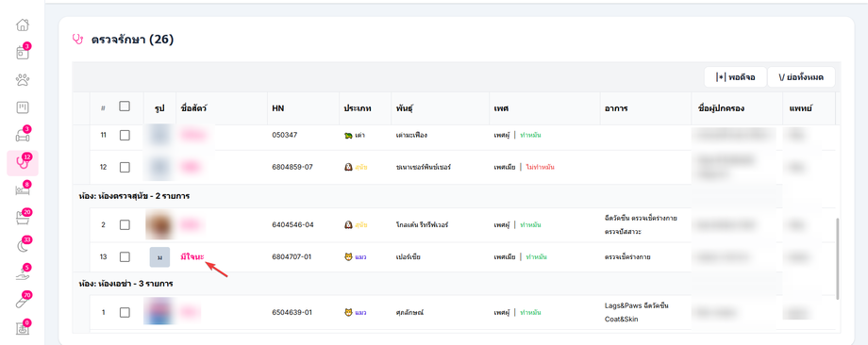Check the checkbox for HN 6404546-04 row
Viewport: 868px width, 345px height.
(125, 225)
